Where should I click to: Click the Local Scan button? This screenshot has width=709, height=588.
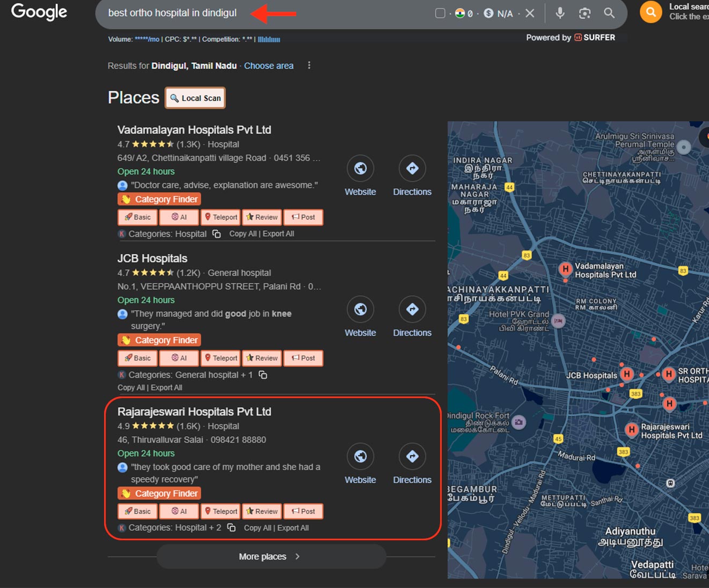point(195,98)
